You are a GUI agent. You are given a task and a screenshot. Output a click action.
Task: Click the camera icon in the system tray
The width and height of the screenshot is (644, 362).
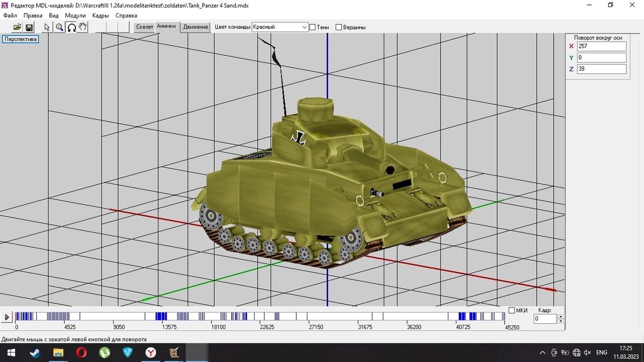click(554, 352)
